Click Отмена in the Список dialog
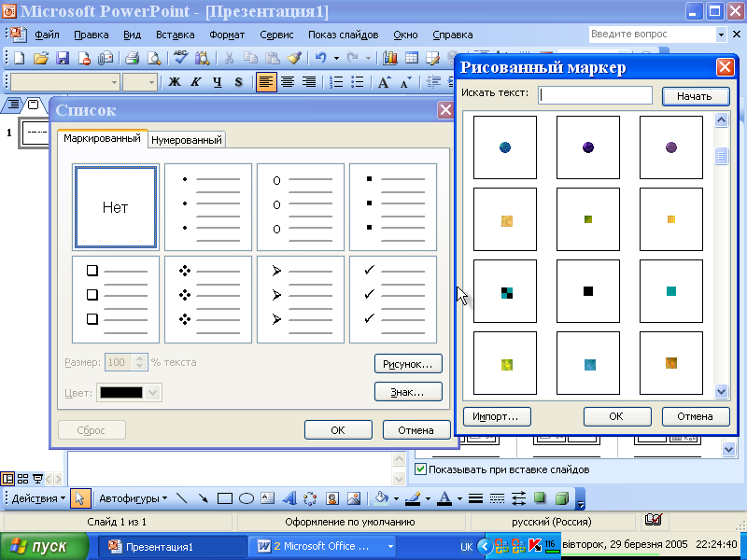The height and width of the screenshot is (560, 747). click(x=416, y=430)
